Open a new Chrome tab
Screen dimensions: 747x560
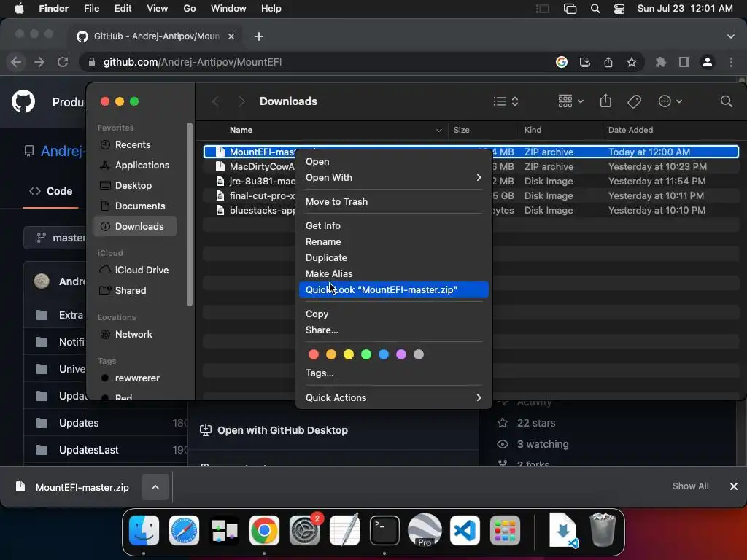point(259,36)
